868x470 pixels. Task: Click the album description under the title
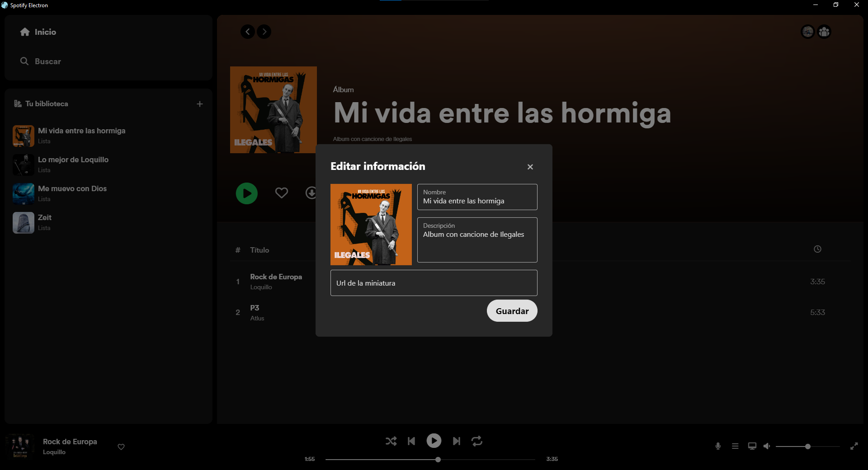pos(373,139)
